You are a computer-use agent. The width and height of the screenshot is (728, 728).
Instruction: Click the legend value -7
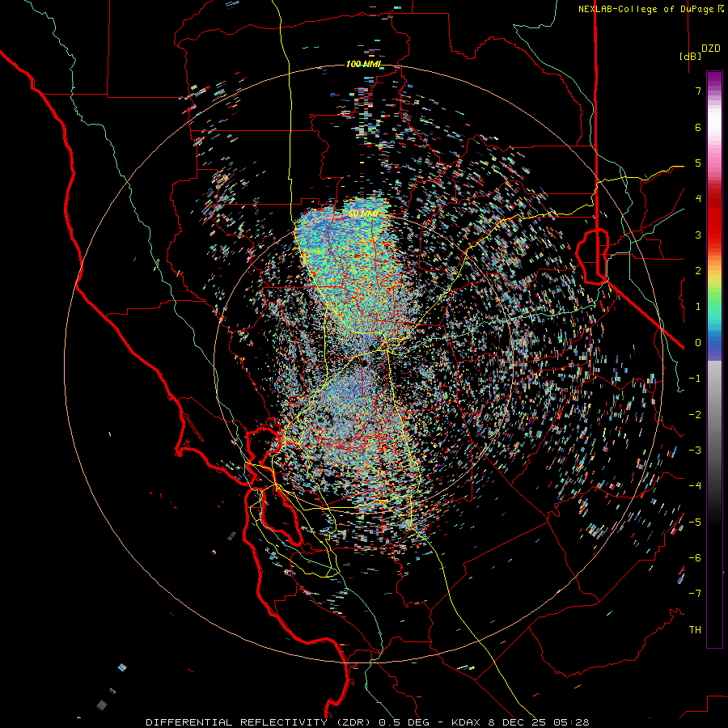(x=695, y=594)
